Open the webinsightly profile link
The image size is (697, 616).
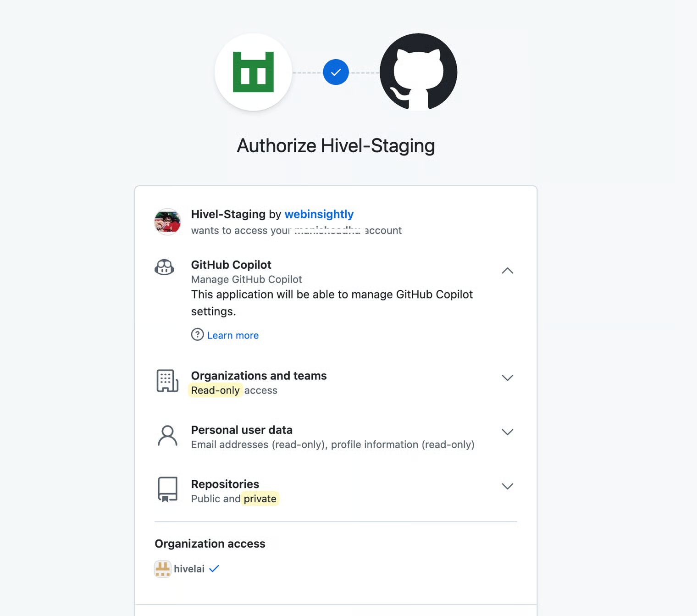319,214
